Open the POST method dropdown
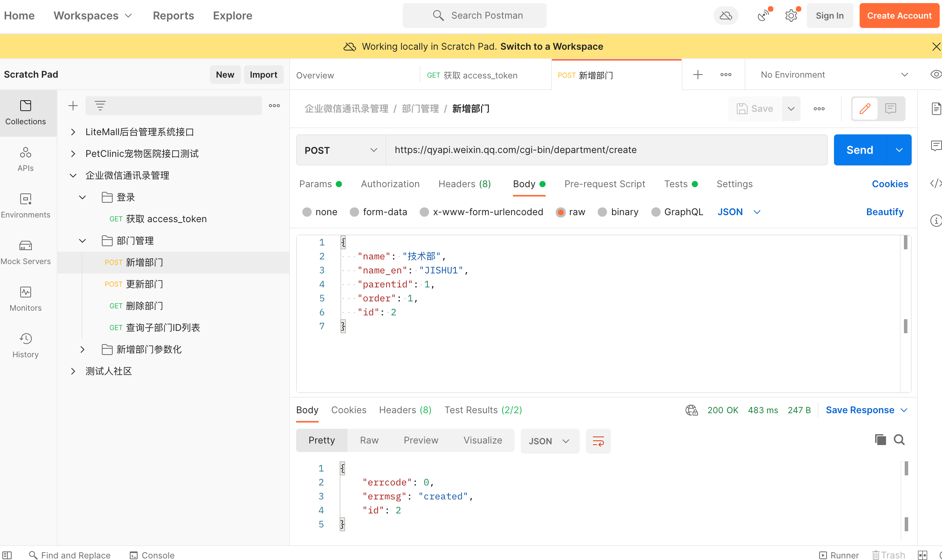The image size is (942, 560). (341, 150)
